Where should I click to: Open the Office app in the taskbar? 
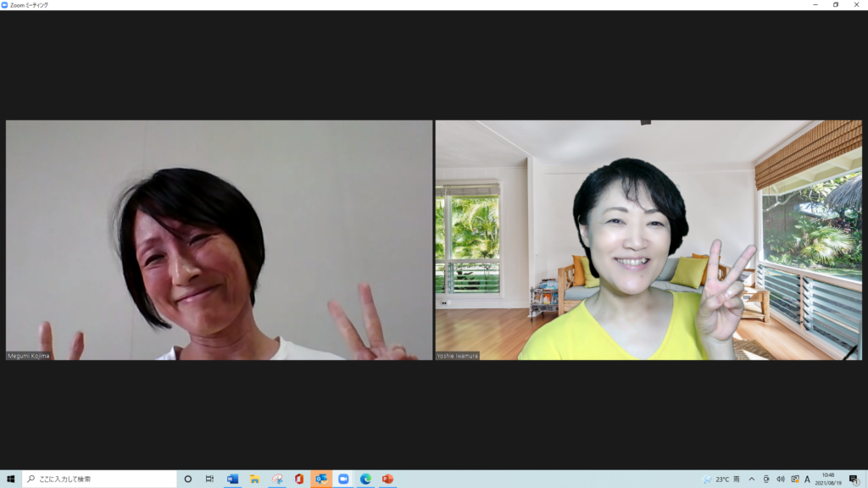[299, 479]
